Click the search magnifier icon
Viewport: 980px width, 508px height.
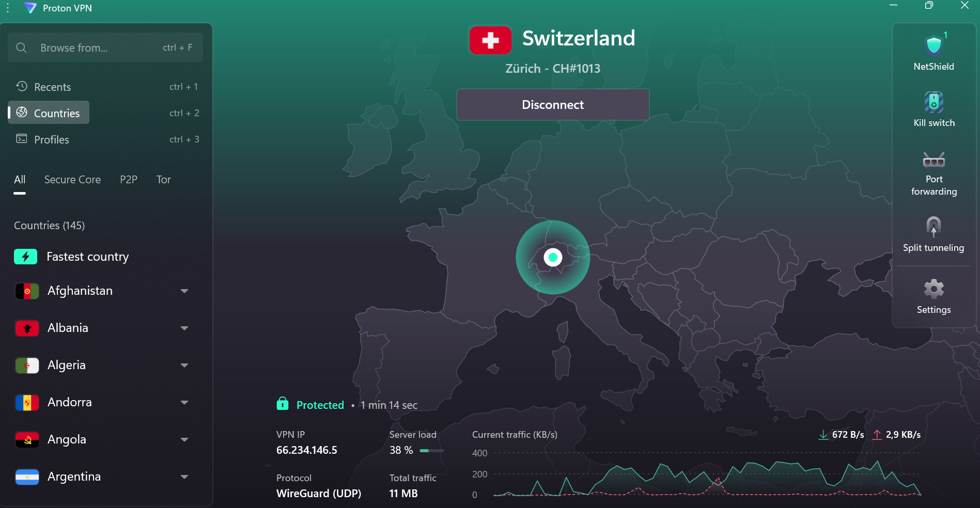[x=21, y=47]
